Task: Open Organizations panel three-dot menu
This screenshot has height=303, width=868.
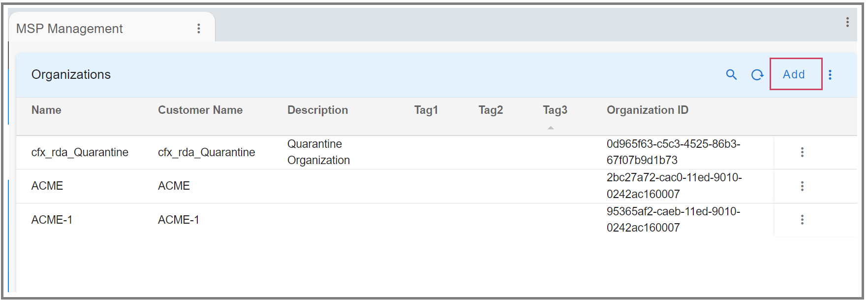Action: click(830, 74)
